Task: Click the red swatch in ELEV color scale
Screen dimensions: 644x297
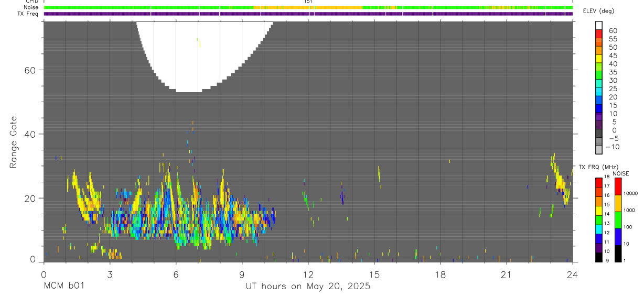Action: coord(599,35)
